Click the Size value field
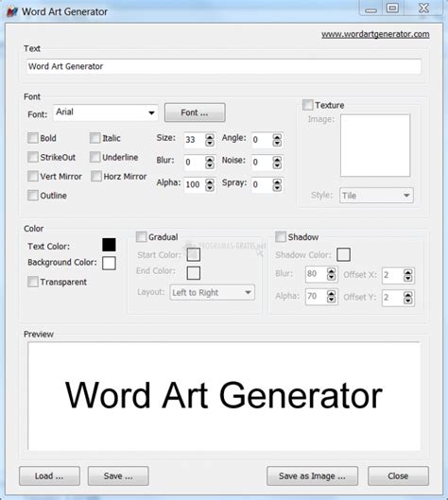Viewport: 448px width, 500px height. point(194,140)
